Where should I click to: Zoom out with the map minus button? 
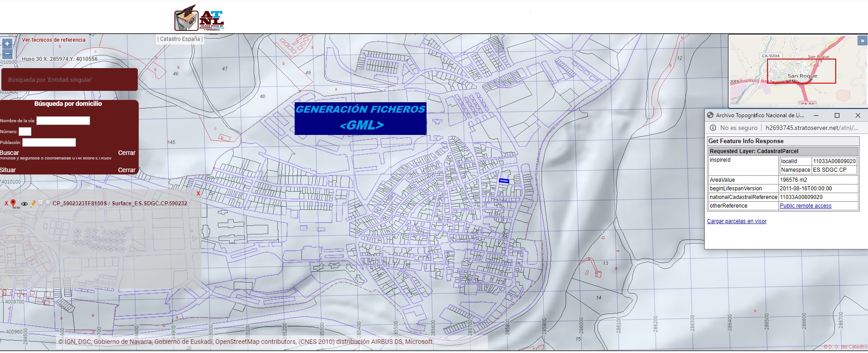7,53
